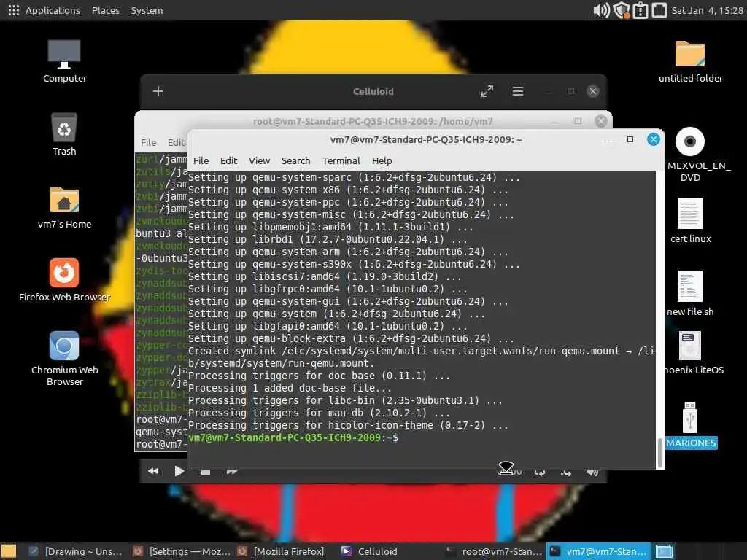Image resolution: width=747 pixels, height=560 pixels.
Task: Click the volume button in the Celluloid controls
Action: [x=592, y=472]
